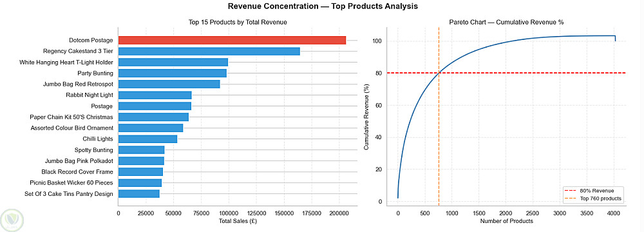Click the Revenue Concentration main heading

[323, 6]
